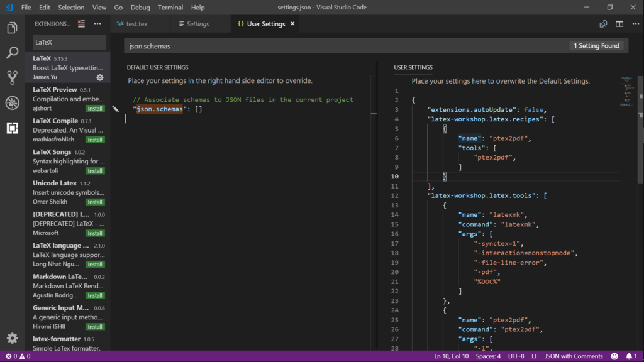Screen dimensions: 644x362
Task: Click the EXTENSIONS panel title
Action: point(53,24)
